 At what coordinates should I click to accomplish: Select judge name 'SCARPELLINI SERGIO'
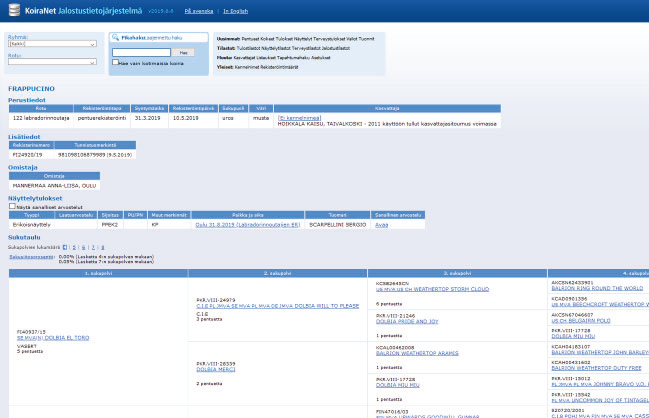[x=338, y=225]
